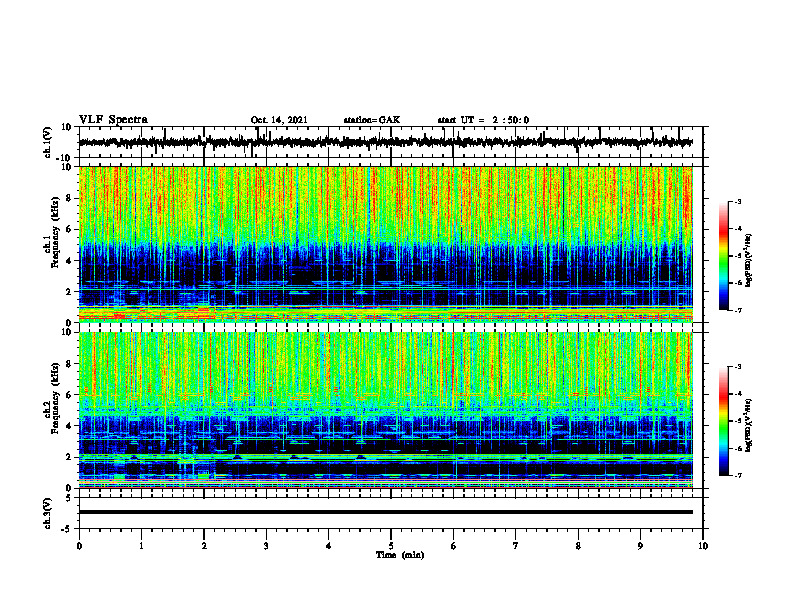
Task: Click the ch.1(V) waveform axis label
Action: [x=48, y=142]
